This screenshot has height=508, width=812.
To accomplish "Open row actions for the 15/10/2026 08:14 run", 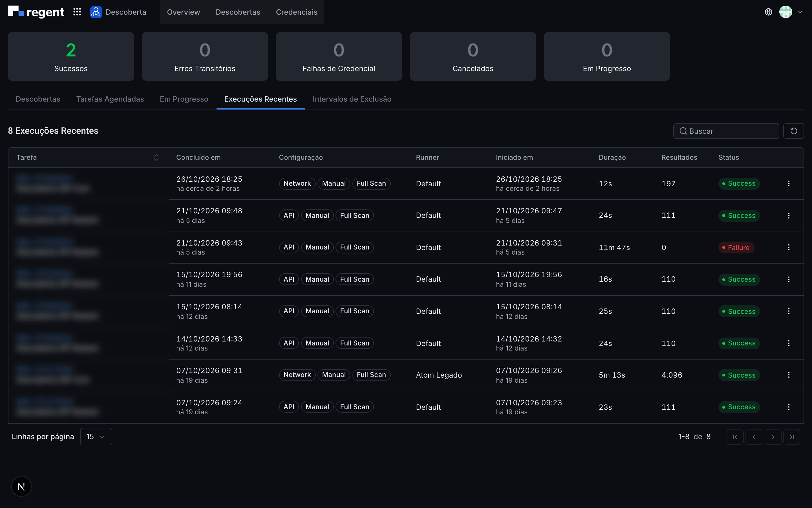I will click(789, 311).
